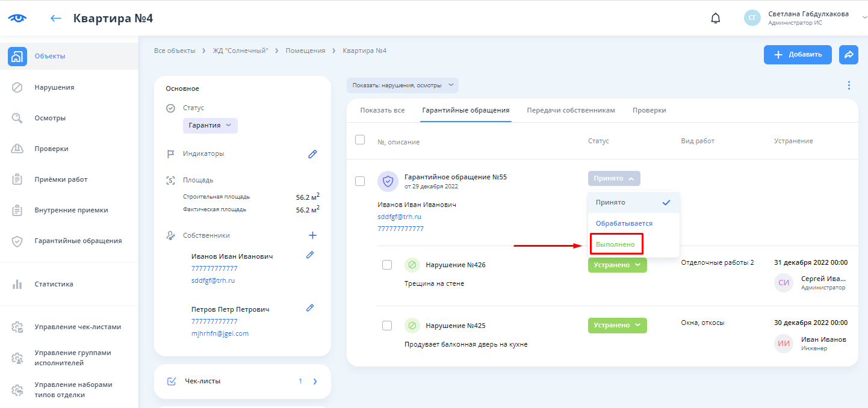
Task: Open the Устранено dropdown for Нарушение №425
Action: [x=617, y=326]
